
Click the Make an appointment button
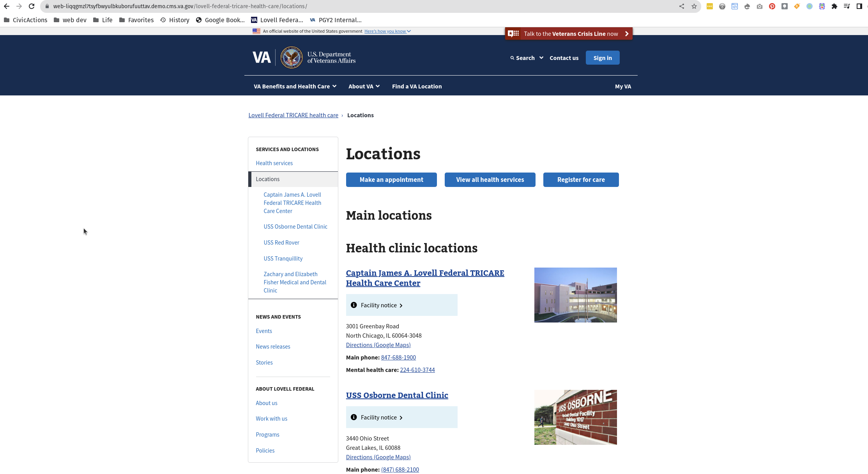point(391,180)
